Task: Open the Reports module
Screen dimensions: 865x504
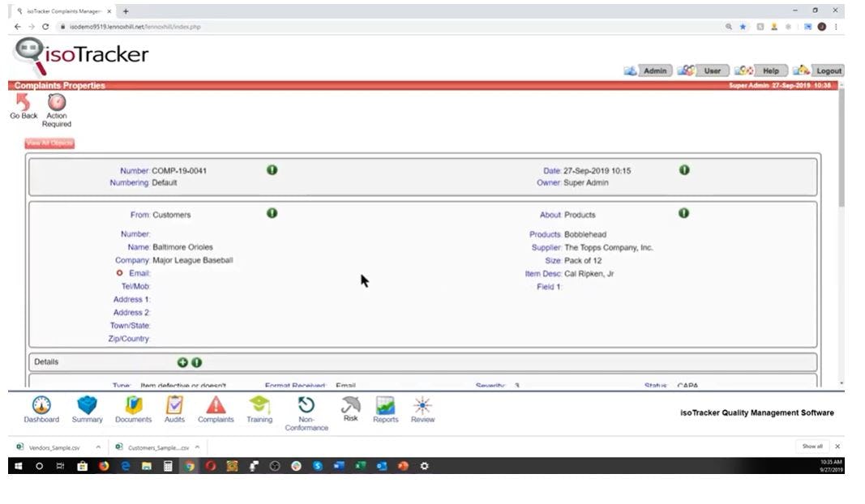Action: point(385,408)
